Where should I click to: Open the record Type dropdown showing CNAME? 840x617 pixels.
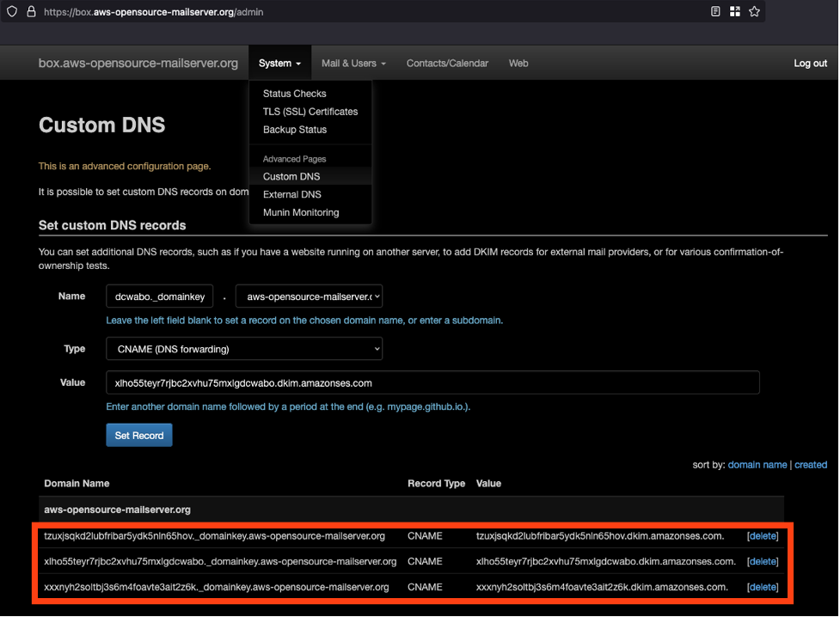tap(243, 348)
